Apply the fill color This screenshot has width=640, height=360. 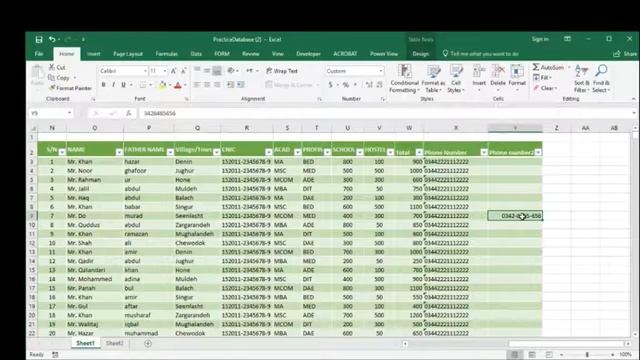coord(162,85)
